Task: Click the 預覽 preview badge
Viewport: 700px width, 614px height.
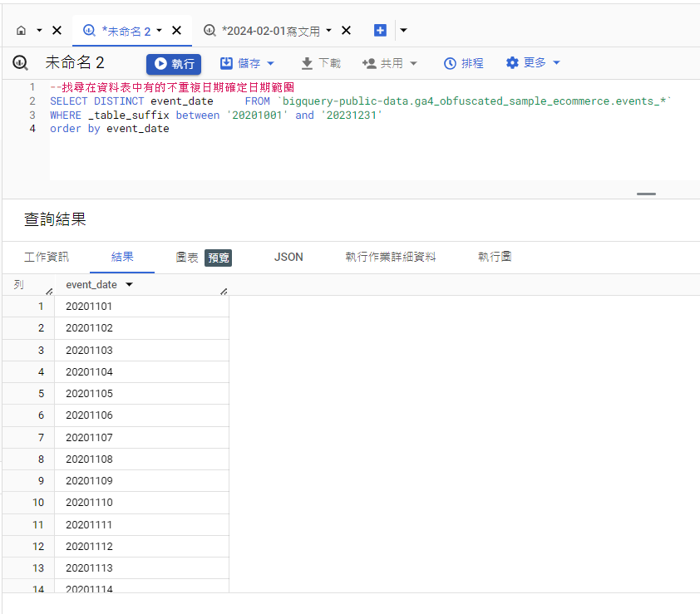Action: [219, 258]
